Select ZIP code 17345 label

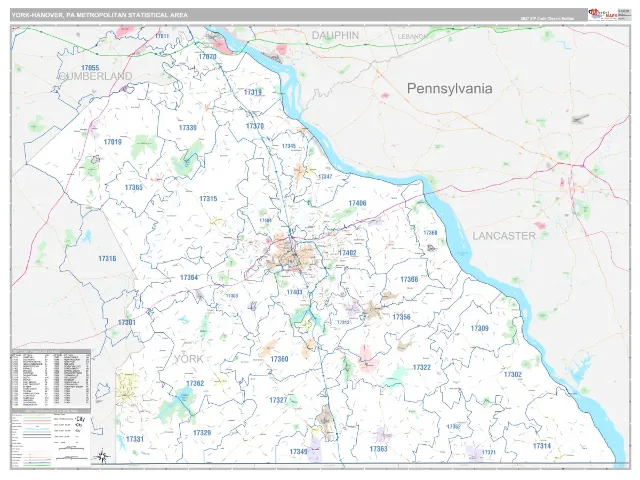coord(289,146)
